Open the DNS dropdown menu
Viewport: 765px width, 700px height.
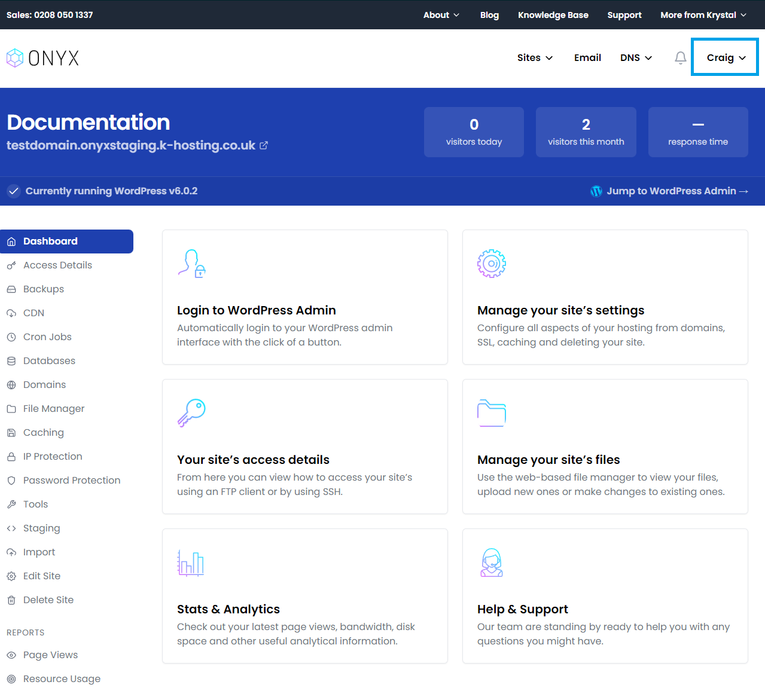coord(636,58)
